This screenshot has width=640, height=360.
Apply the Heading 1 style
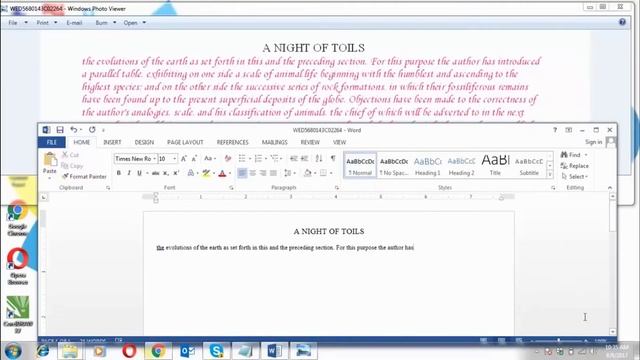[x=427, y=165]
